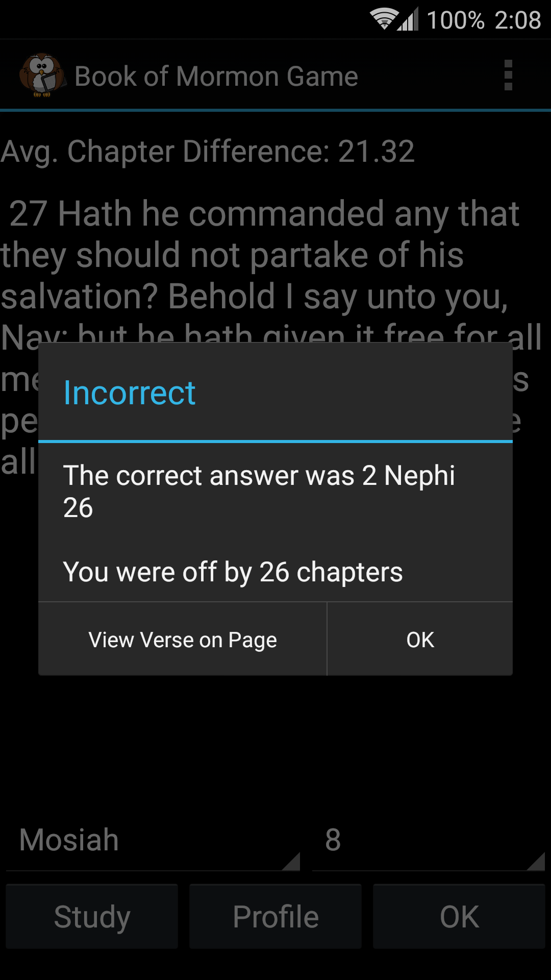Open the three-dot overflow menu
The image size is (551, 980).
coord(508,76)
